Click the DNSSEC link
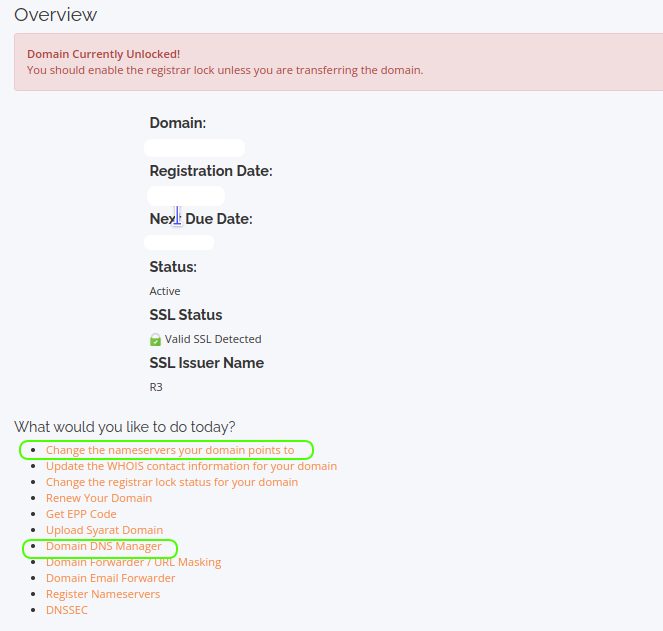 click(x=66, y=610)
